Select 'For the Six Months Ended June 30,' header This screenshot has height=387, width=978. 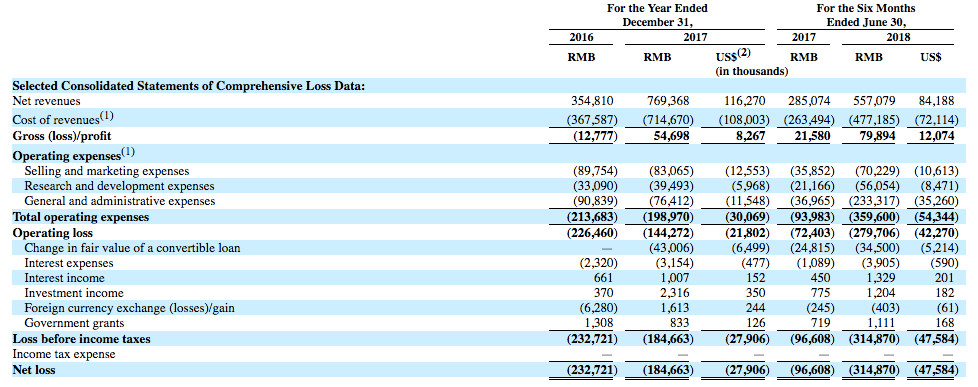(x=866, y=15)
